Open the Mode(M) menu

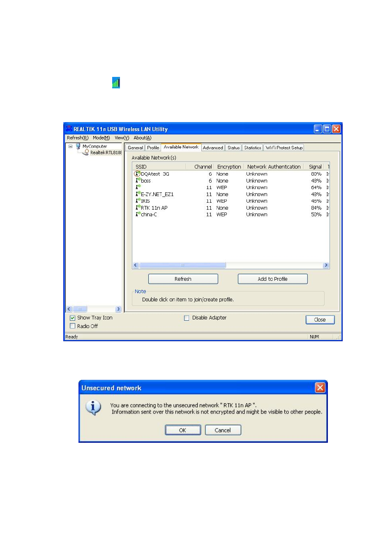click(101, 138)
